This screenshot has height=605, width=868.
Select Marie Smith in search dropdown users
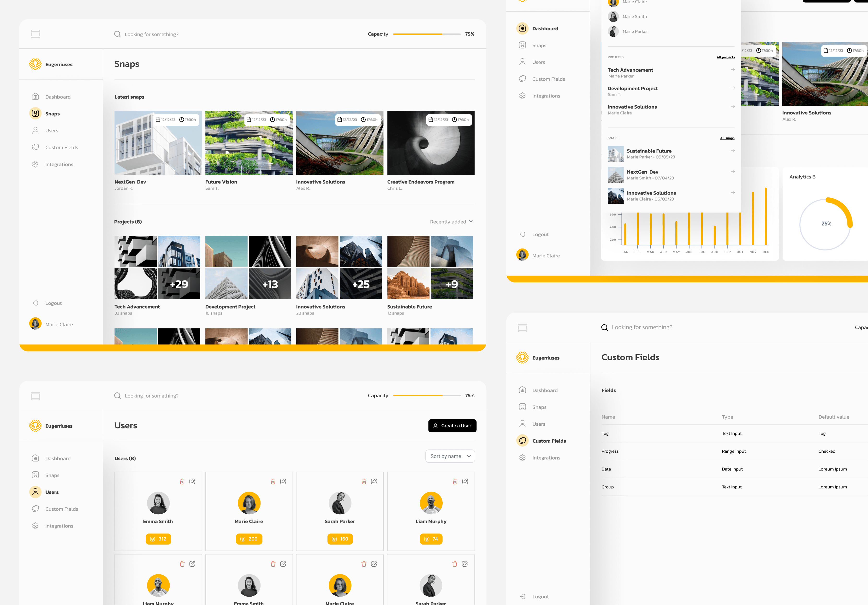point(628,17)
